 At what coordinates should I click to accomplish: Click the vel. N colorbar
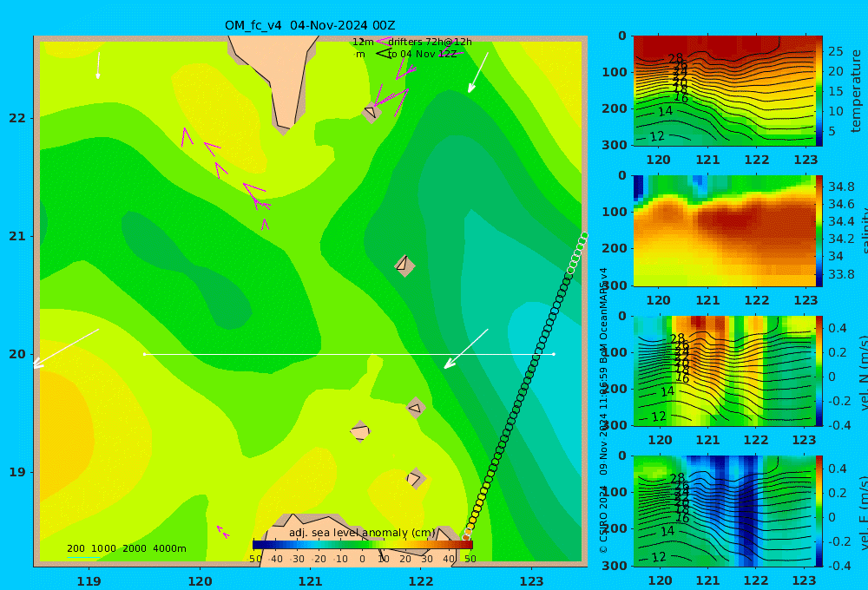click(x=819, y=370)
